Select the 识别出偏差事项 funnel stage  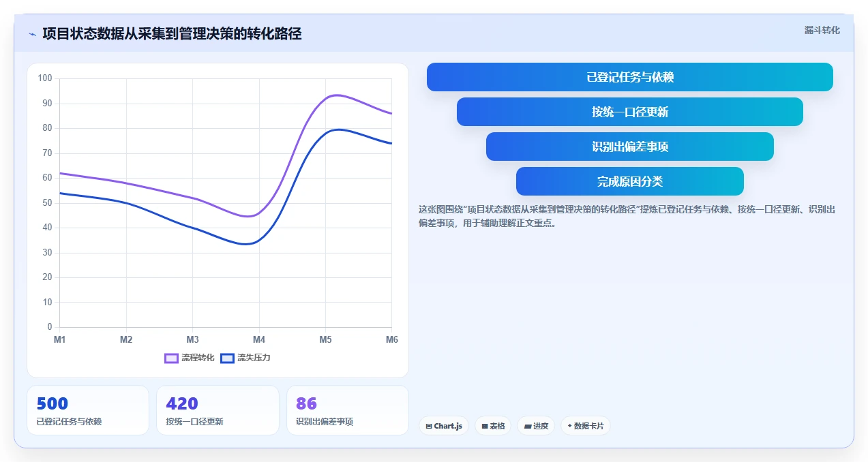click(x=630, y=147)
